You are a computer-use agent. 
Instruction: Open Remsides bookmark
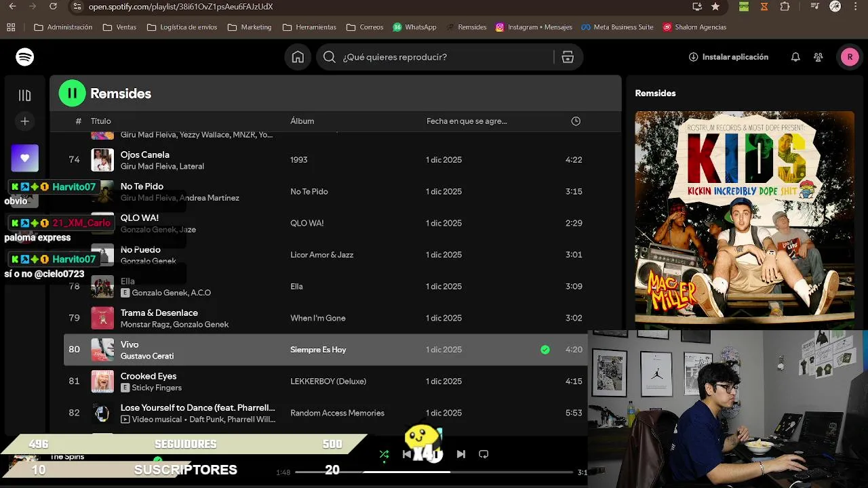click(466, 27)
